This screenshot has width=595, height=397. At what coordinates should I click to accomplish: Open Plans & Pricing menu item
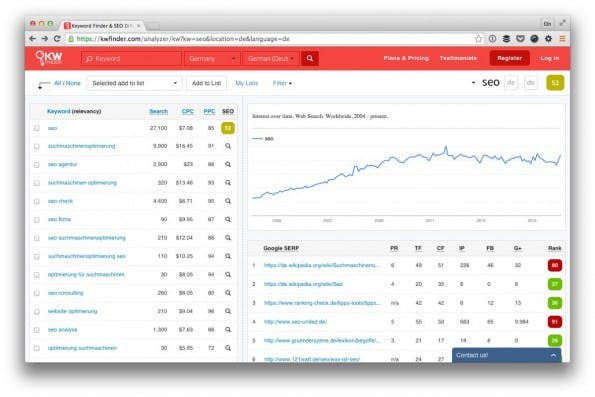pos(406,58)
